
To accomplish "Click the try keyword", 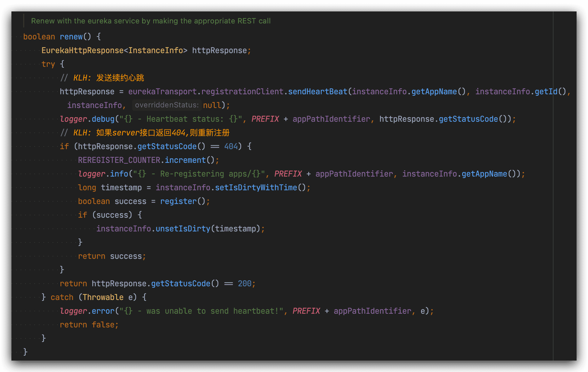I will coord(48,64).
